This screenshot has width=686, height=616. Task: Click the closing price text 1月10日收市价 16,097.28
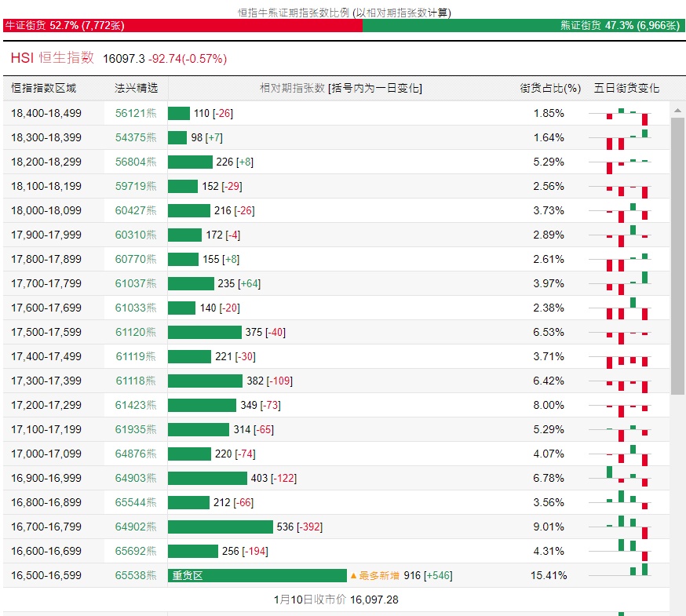[x=336, y=600]
